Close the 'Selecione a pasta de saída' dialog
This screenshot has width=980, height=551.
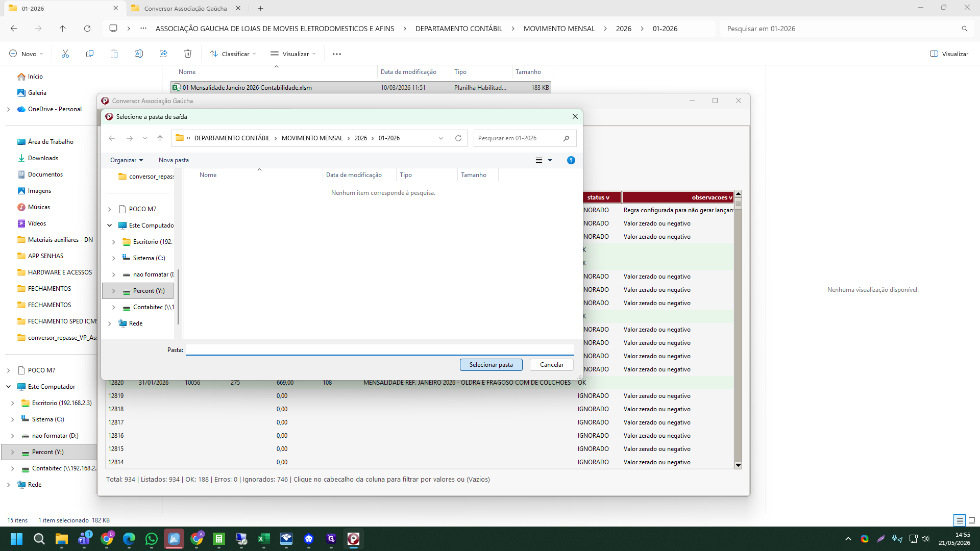(x=575, y=117)
